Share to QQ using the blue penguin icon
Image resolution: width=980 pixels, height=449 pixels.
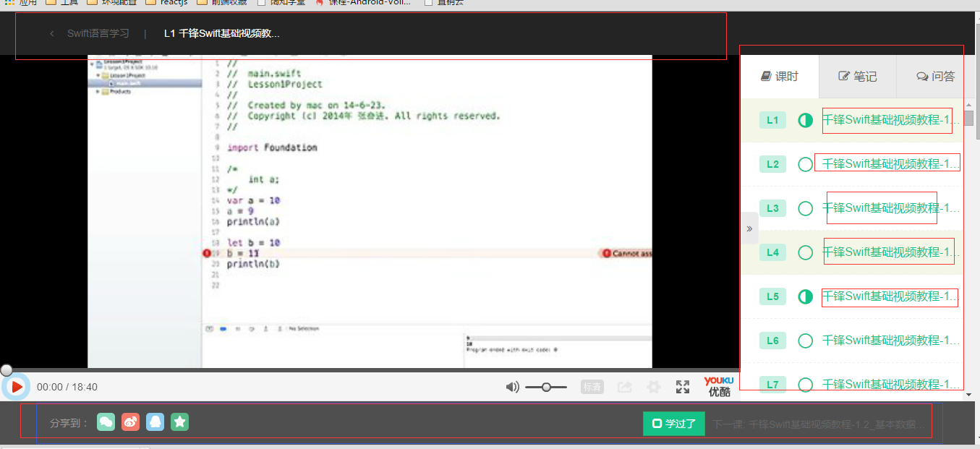click(x=155, y=422)
